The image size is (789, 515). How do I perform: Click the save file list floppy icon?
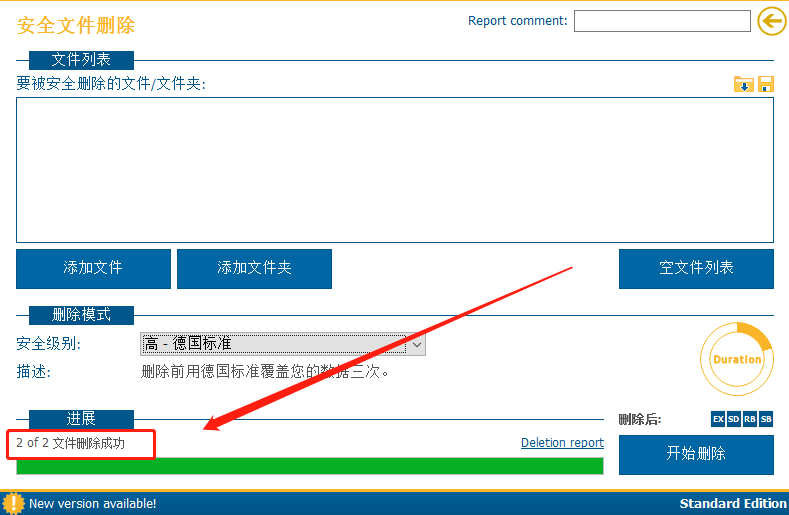pyautogui.click(x=765, y=84)
